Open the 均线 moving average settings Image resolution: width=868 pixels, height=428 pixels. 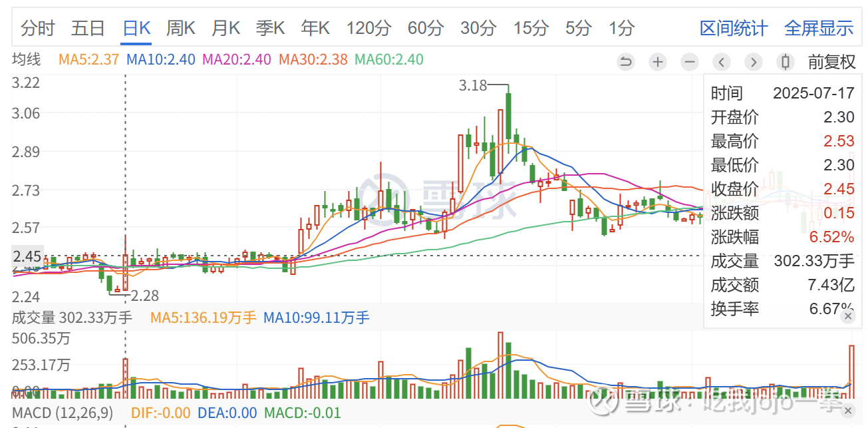coord(27,59)
